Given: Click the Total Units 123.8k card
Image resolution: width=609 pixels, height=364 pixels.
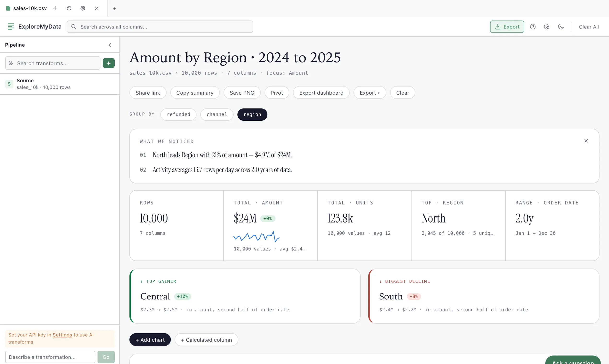Looking at the screenshot, I should click(x=364, y=225).
